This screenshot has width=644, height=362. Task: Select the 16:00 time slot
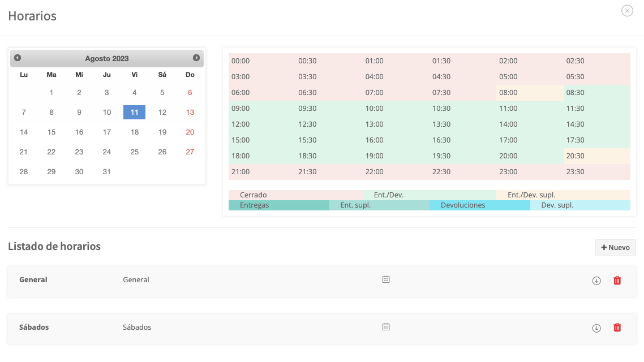[396, 140]
